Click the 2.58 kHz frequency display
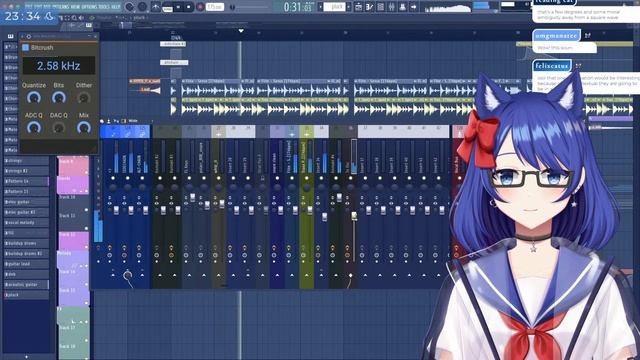Screen dimensions: 640x360 tap(58, 66)
